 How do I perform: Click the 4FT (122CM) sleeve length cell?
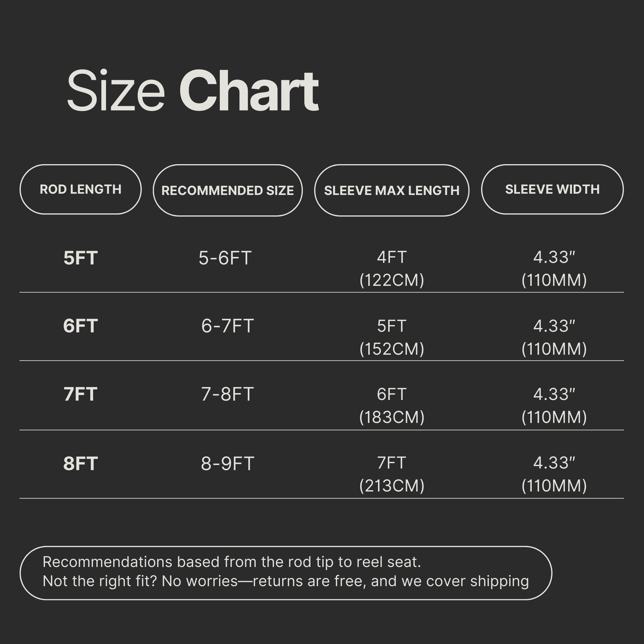[392, 268]
